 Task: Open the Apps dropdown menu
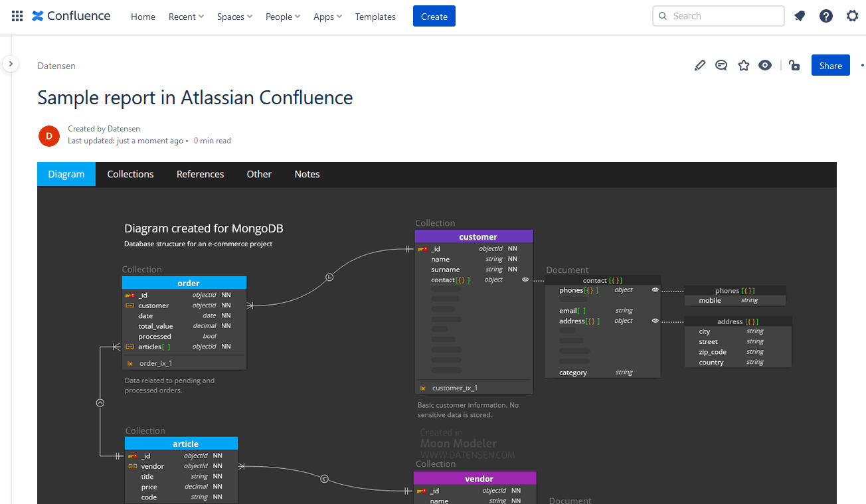click(327, 17)
